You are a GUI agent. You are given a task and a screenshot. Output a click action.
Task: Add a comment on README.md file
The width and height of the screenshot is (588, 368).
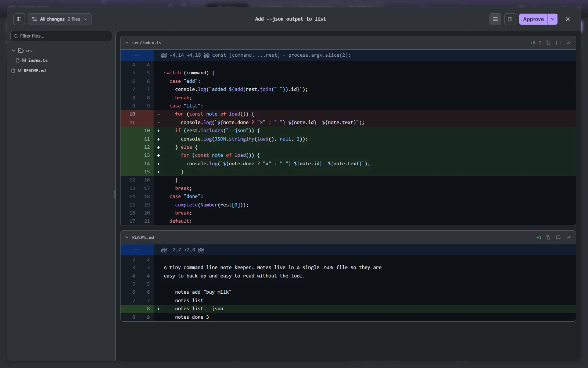point(558,237)
